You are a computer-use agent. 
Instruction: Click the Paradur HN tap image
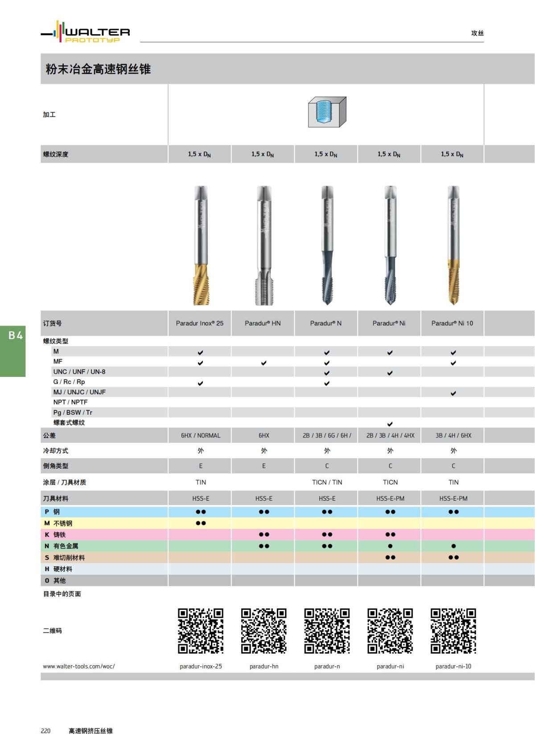tap(264, 245)
